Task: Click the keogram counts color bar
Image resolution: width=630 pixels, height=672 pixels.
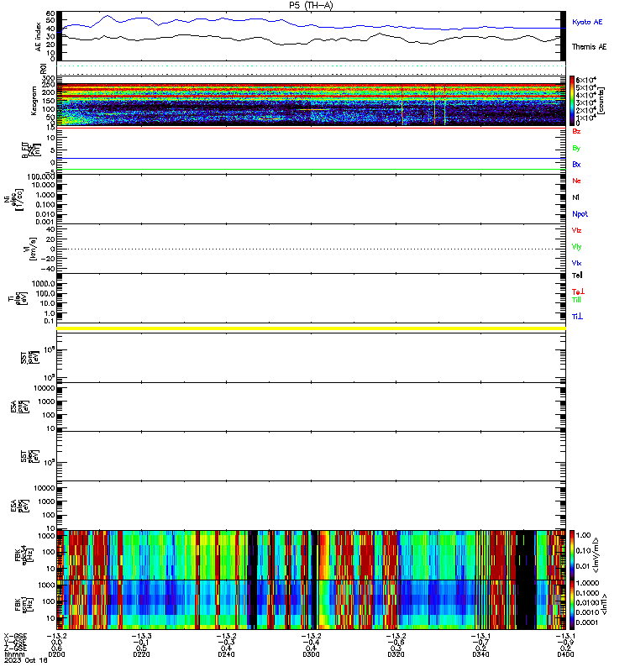Action: click(572, 101)
